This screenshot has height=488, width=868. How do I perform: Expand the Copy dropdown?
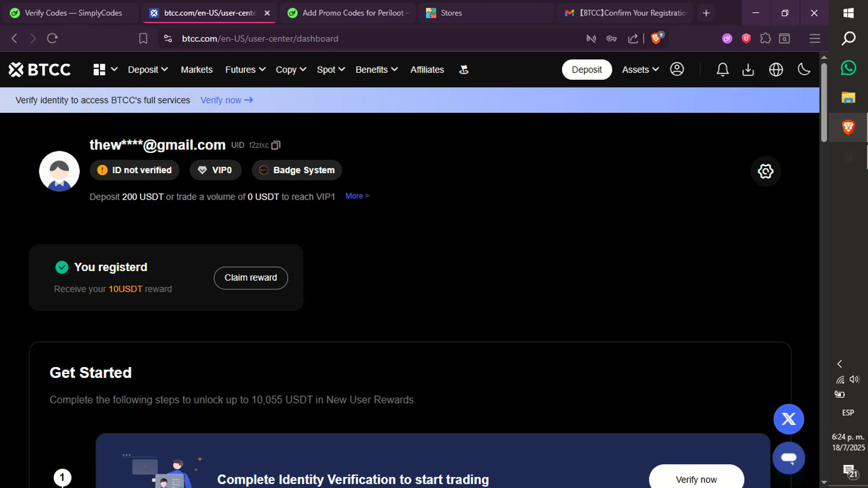tap(291, 69)
